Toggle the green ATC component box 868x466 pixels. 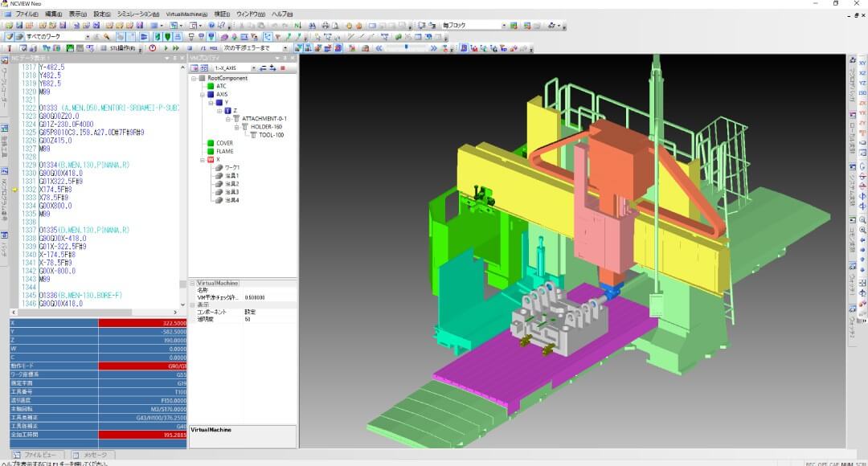coord(210,86)
